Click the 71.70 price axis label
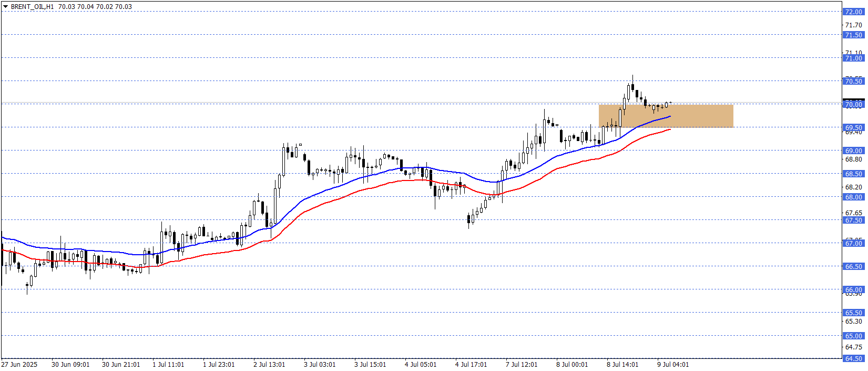 click(x=854, y=25)
